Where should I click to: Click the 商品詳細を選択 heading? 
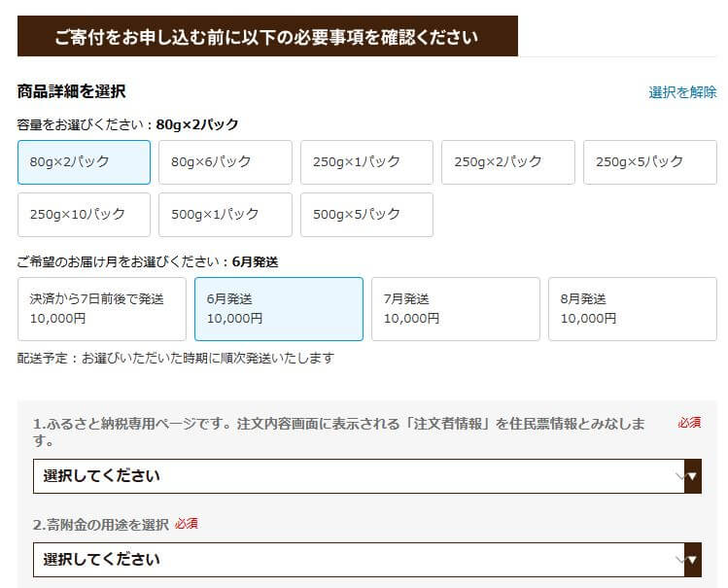click(72, 91)
